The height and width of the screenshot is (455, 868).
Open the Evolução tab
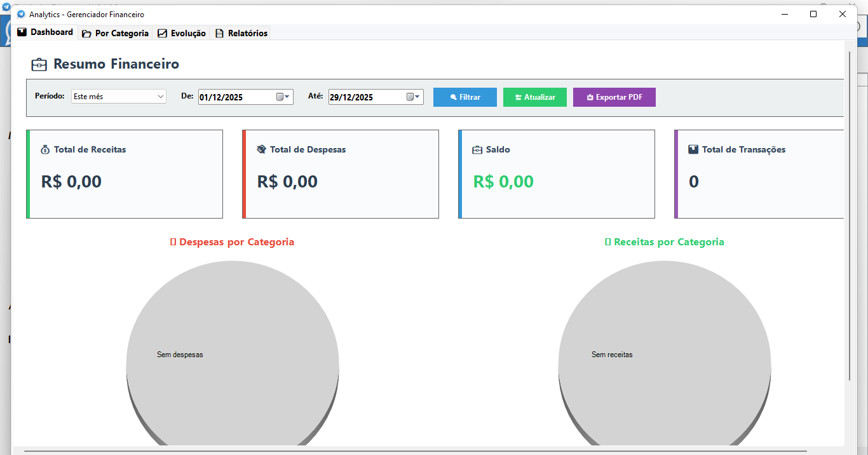tap(182, 33)
